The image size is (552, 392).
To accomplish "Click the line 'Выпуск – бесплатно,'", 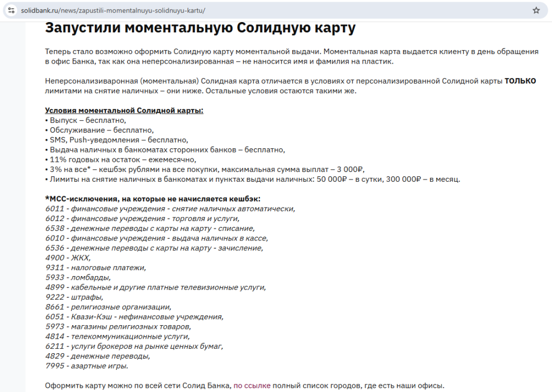I will tap(86, 120).
